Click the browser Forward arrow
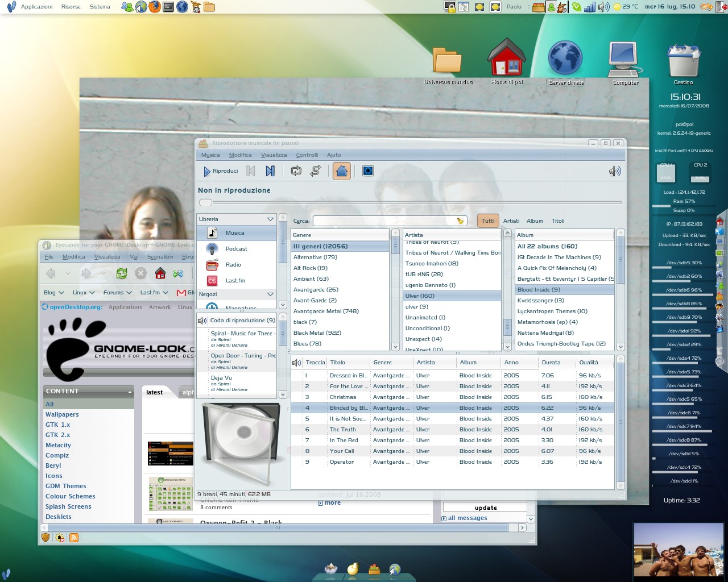 [x=86, y=273]
